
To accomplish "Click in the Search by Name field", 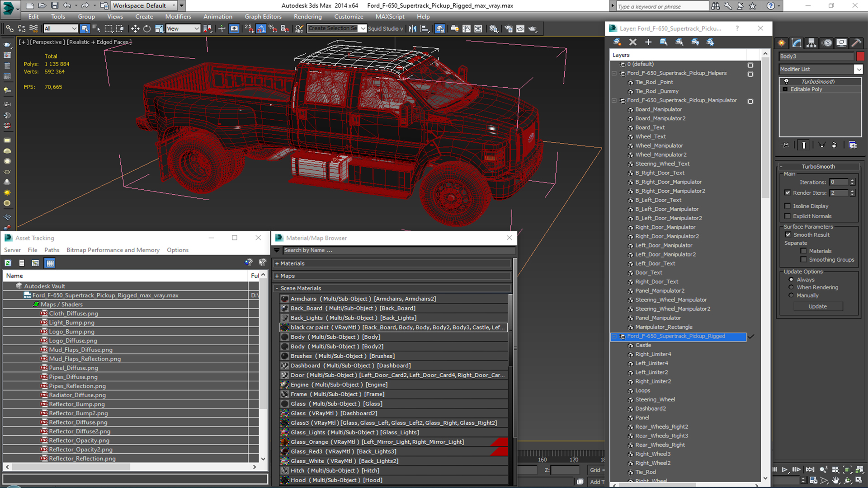I will (398, 250).
